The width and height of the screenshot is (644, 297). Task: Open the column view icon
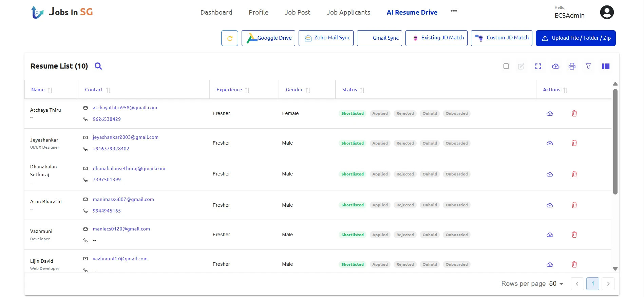click(606, 67)
